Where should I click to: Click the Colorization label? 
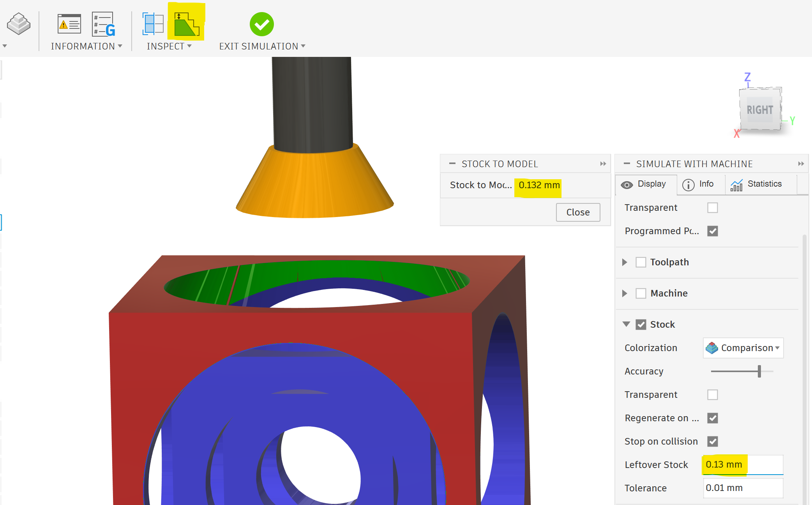tap(651, 348)
